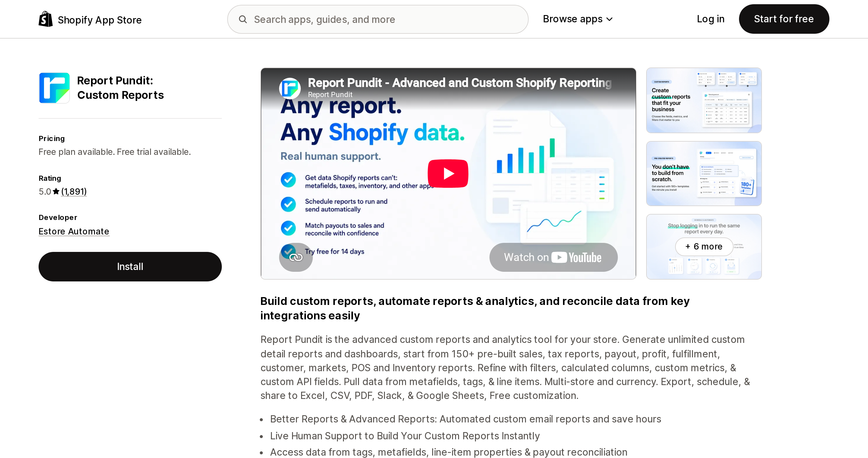
Task: Show the + 6 more screenshots
Action: click(704, 246)
